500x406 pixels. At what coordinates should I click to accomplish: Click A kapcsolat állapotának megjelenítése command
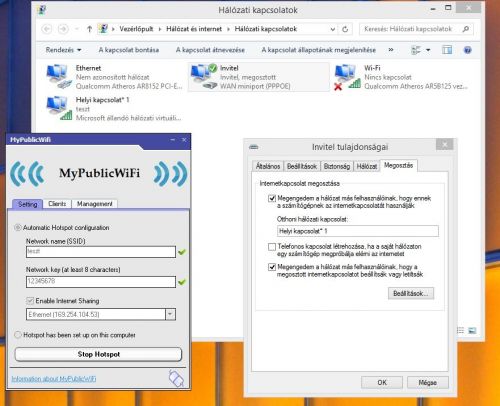(319, 50)
